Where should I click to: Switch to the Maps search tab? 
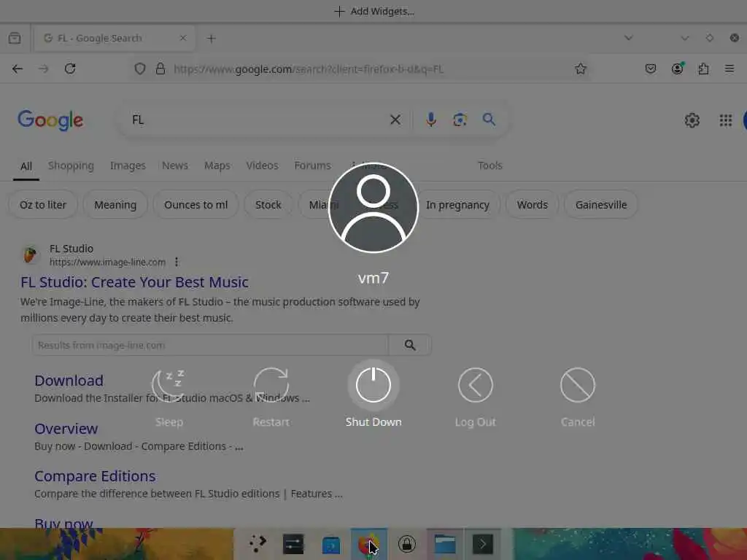coord(217,166)
